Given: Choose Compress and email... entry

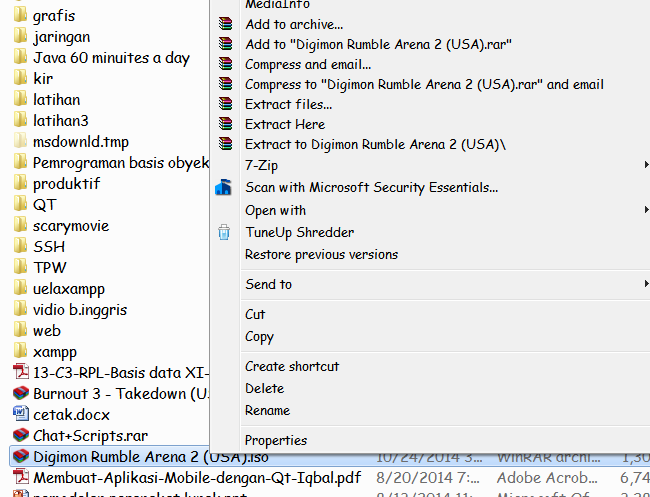Looking at the screenshot, I should (308, 64).
